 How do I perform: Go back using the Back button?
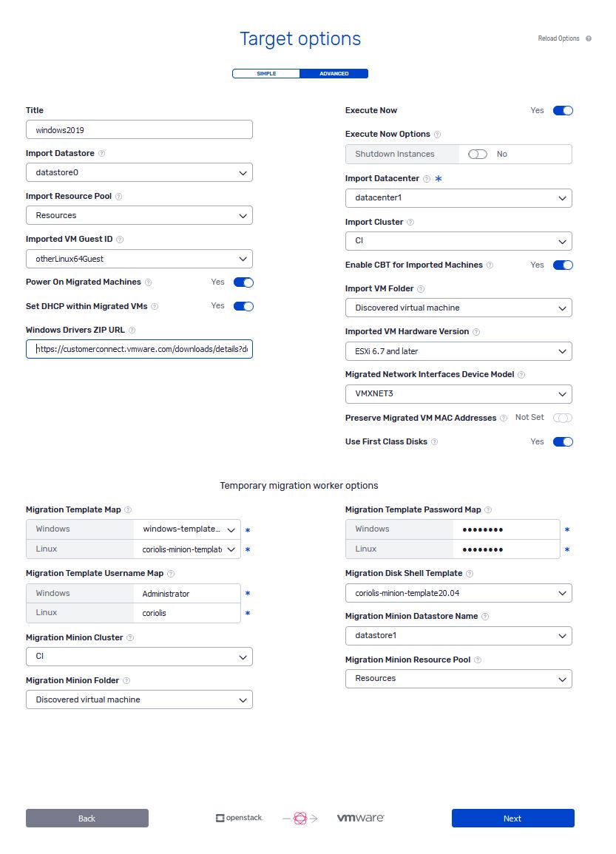[x=87, y=818]
